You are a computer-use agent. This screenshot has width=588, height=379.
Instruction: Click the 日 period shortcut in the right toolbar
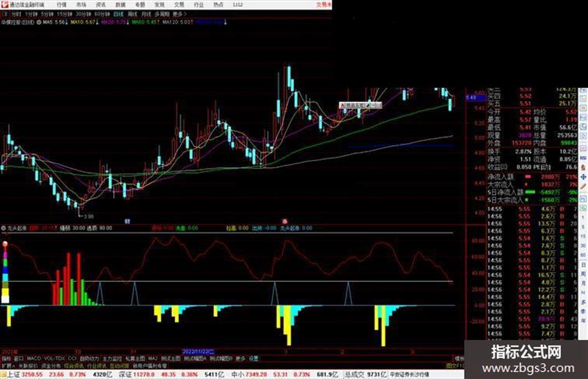[583, 265]
